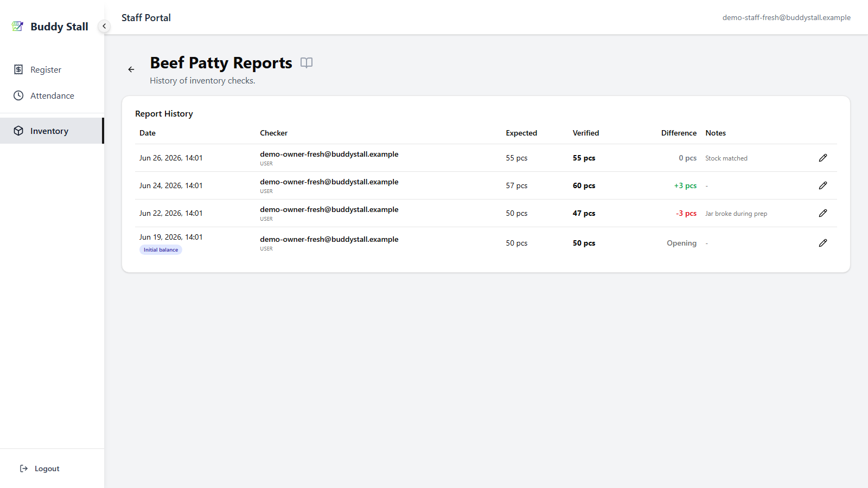Click the red '-3 pcs' difference
868x488 pixels.
click(686, 213)
